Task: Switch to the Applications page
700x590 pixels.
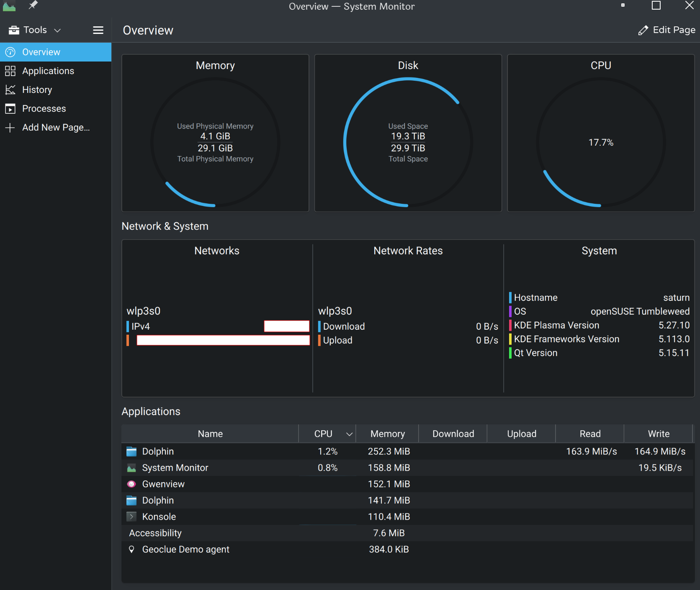Action: tap(56, 71)
